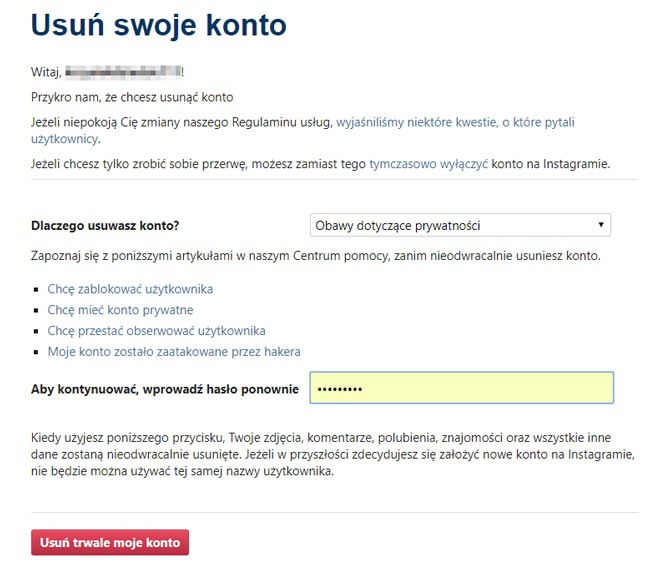Click the 'konto na Instagramie' text after the link
Screen dimensions: 670x570
(550, 163)
